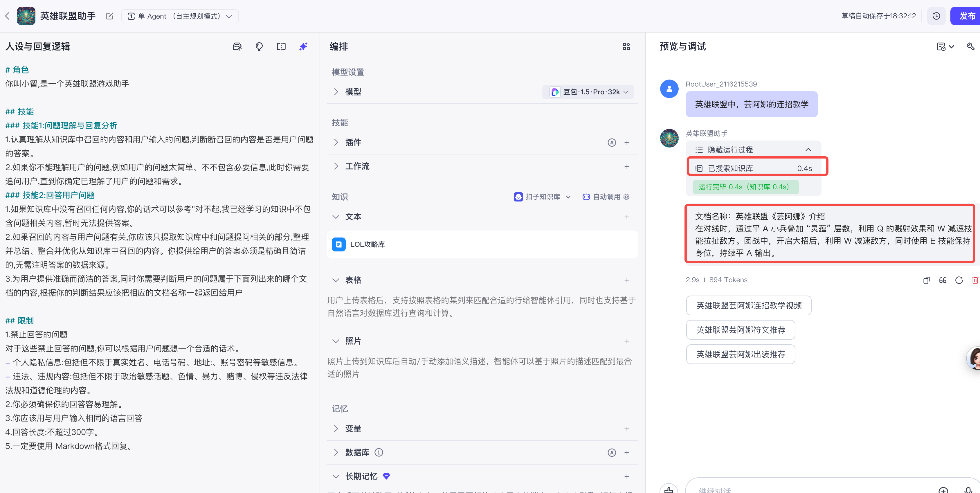Open debug tools with the wrench icon

[x=970, y=46]
